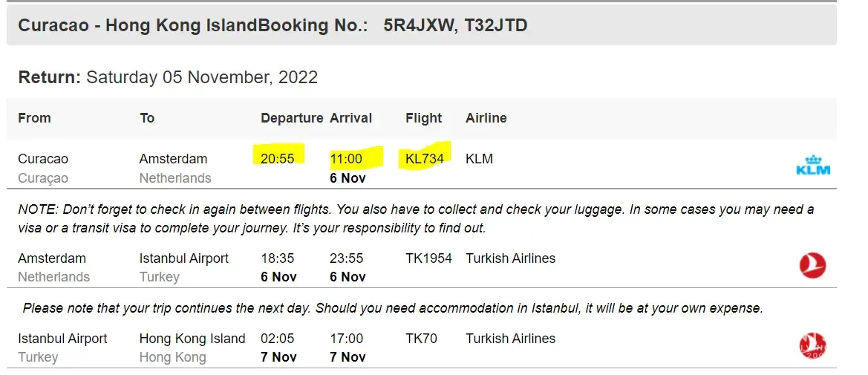Viewport: 868px width, 375px height.
Task: Click the Istanbul accommodation notice text
Action: [393, 307]
